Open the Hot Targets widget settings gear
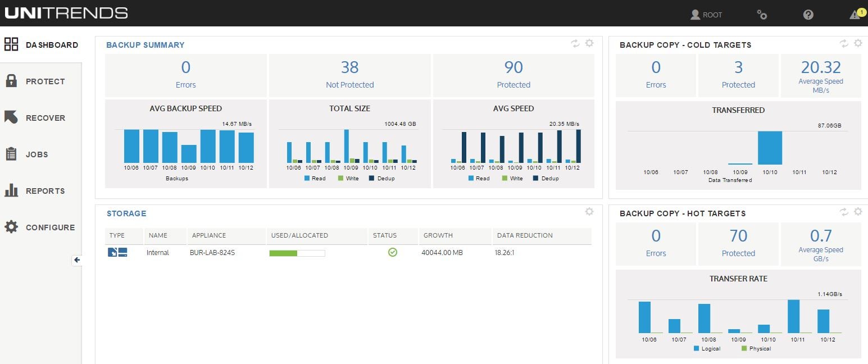This screenshot has height=364, width=868. point(858,212)
